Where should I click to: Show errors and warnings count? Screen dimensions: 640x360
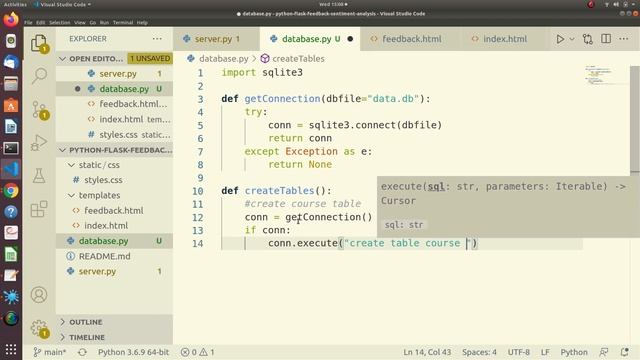(198, 352)
